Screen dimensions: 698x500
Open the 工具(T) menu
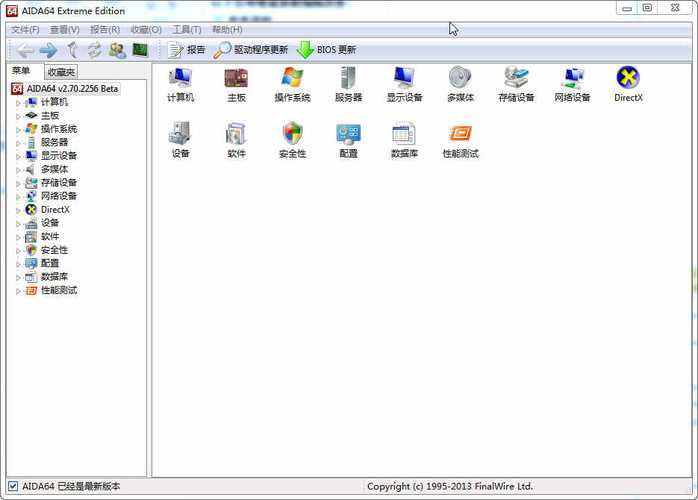pyautogui.click(x=187, y=30)
